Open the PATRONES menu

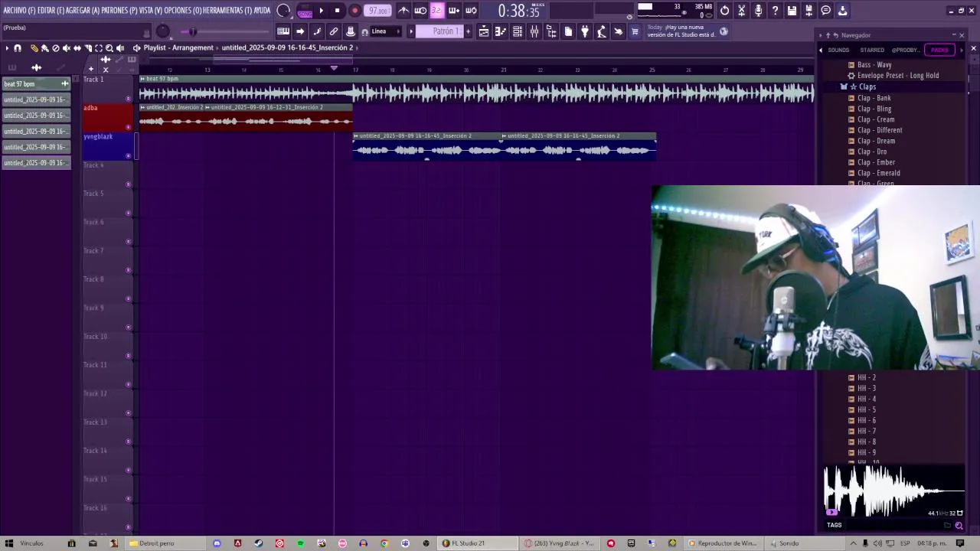click(x=119, y=11)
